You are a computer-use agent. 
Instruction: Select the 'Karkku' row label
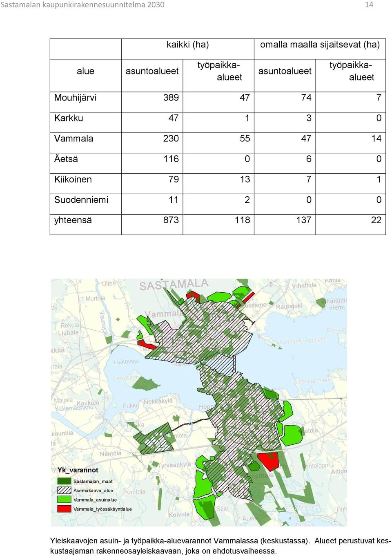pos(69,118)
